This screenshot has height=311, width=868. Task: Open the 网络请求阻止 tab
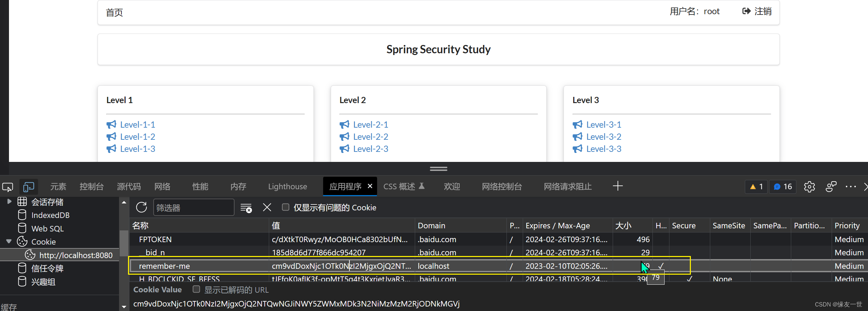[x=568, y=187]
